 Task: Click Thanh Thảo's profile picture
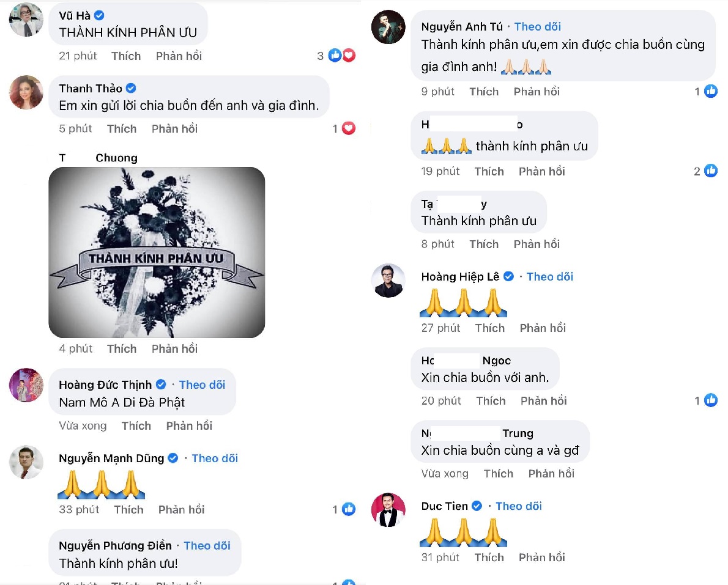point(26,92)
